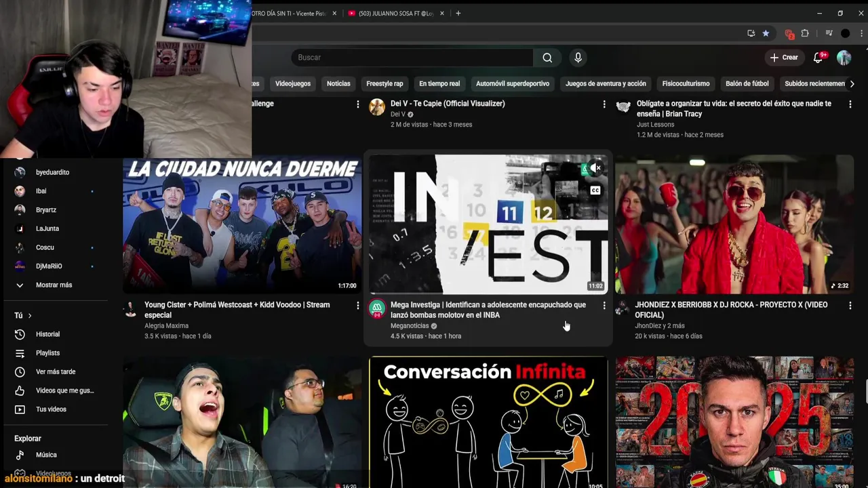Open the YouTube account avatar menu
Image resolution: width=868 pixels, height=488 pixels.
click(844, 58)
